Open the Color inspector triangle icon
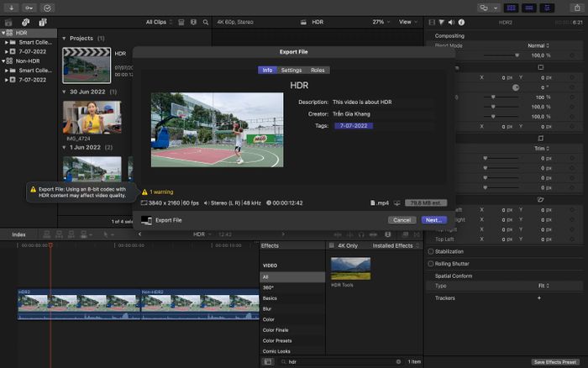The image size is (588, 368). click(x=441, y=23)
